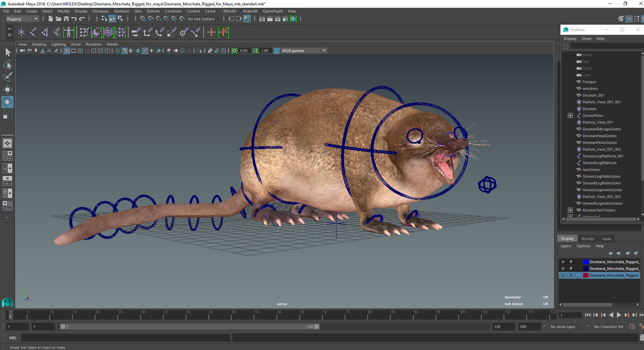
Task: Click the Create Joint shelf icon
Action: pos(33,32)
